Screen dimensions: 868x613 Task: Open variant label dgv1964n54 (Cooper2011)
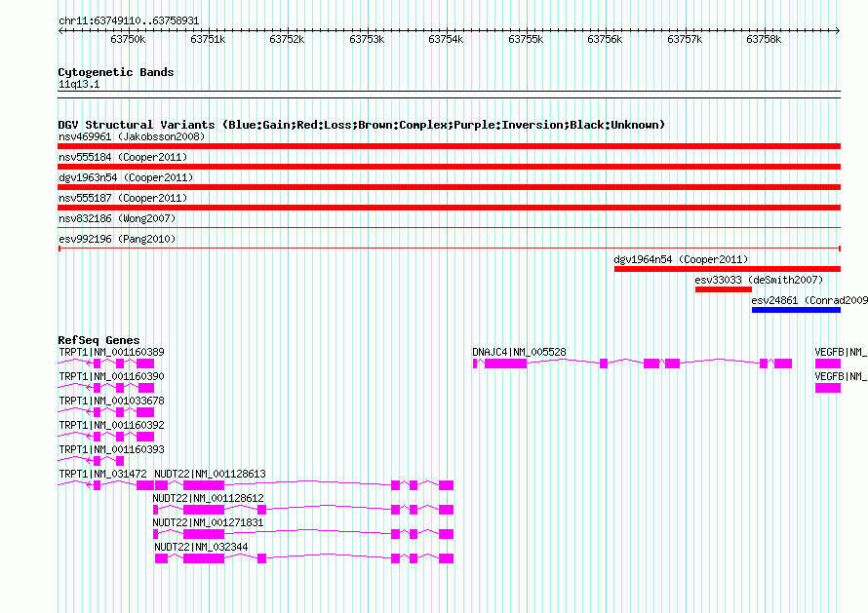point(681,259)
